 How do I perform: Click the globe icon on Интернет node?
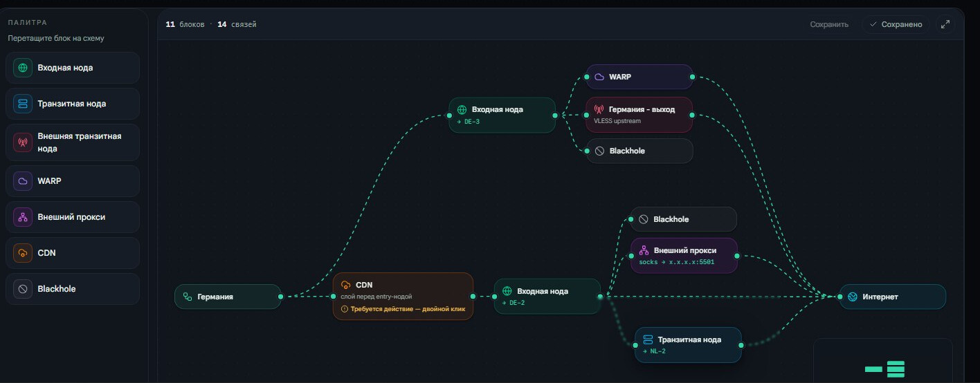click(x=853, y=297)
